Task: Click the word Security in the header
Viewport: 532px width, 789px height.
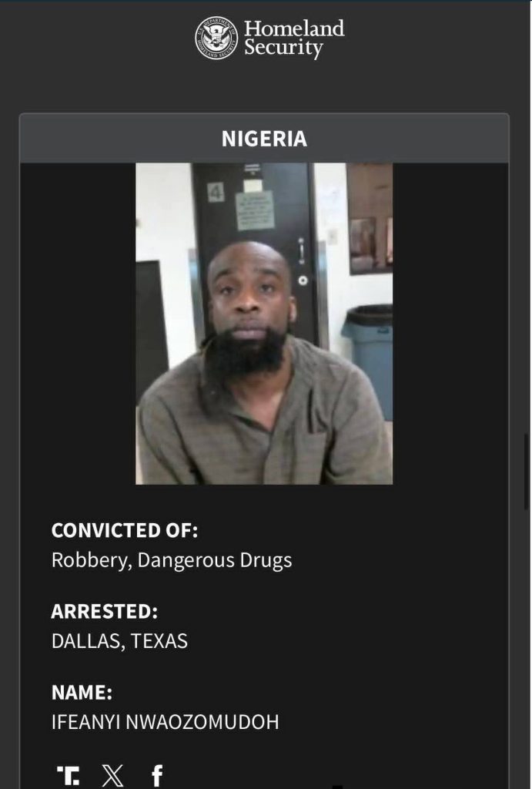Action: point(283,49)
